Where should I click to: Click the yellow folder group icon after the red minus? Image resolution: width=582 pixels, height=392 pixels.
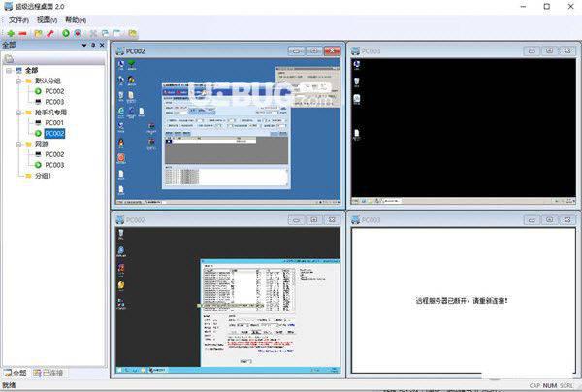38,33
